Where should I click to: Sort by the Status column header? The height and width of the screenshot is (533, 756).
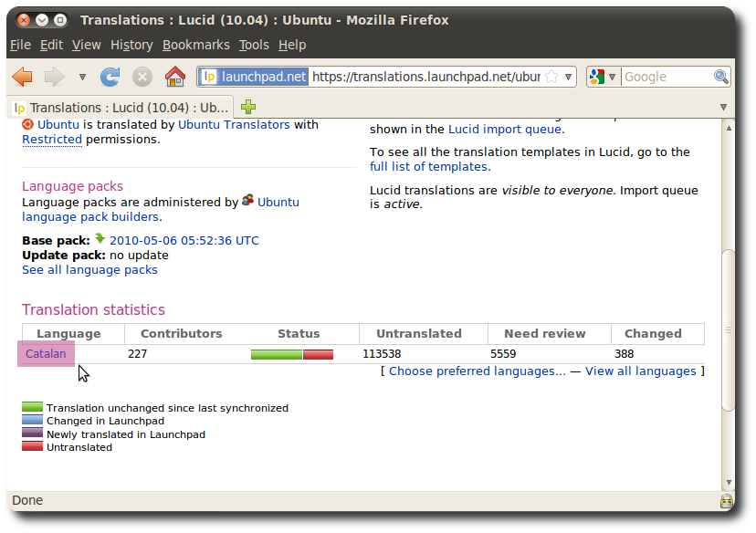pos(299,333)
